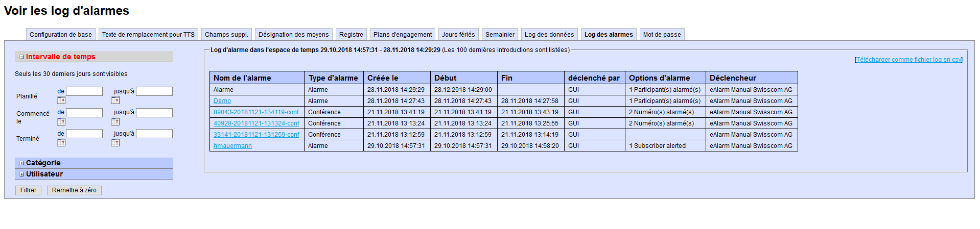Image resolution: width=980 pixels, height=229 pixels.
Task: Focus the Planifié 'de' date input field
Action: (84, 91)
